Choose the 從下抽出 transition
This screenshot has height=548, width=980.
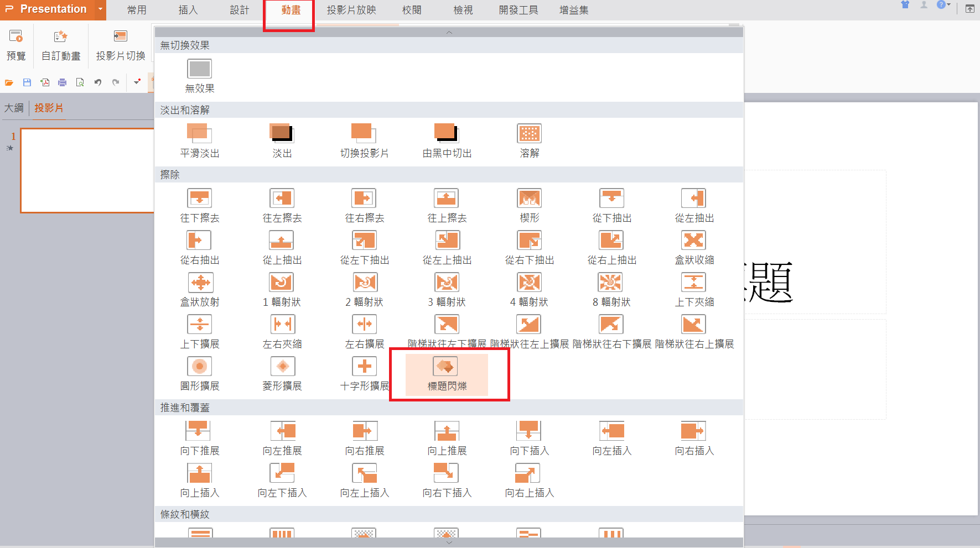point(611,206)
